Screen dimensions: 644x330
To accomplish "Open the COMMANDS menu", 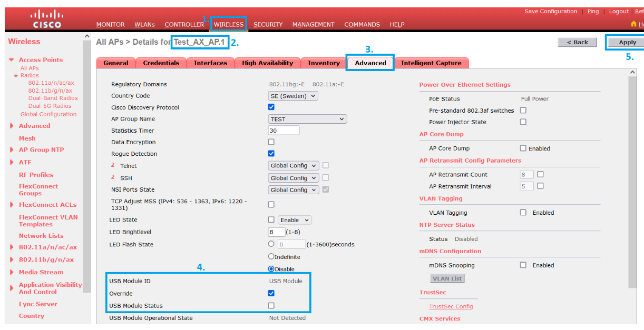I will tap(362, 25).
